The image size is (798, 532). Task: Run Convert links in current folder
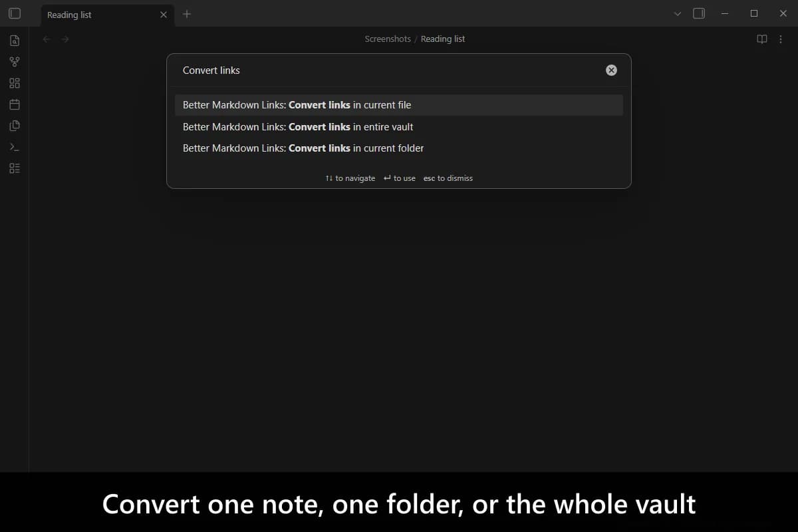(x=399, y=148)
